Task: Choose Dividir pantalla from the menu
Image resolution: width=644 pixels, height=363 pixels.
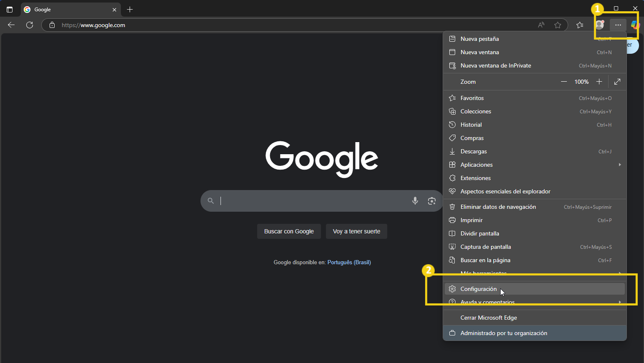Action: (x=534, y=233)
